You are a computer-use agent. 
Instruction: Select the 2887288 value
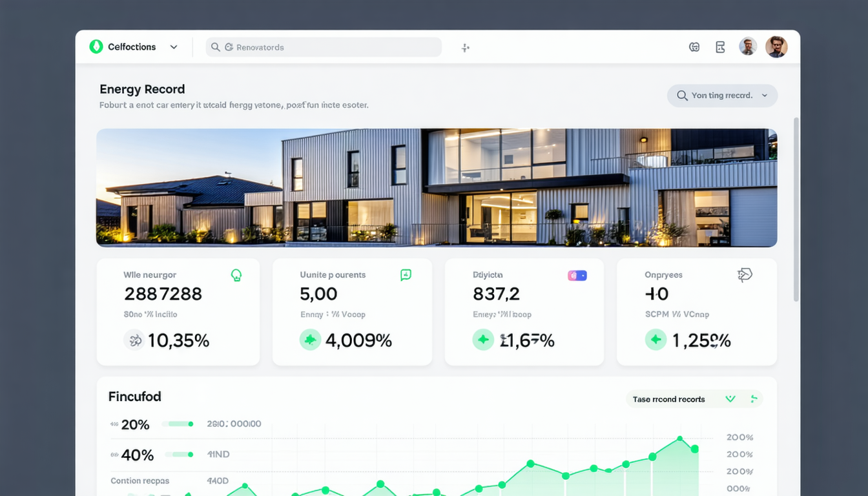pyautogui.click(x=163, y=294)
